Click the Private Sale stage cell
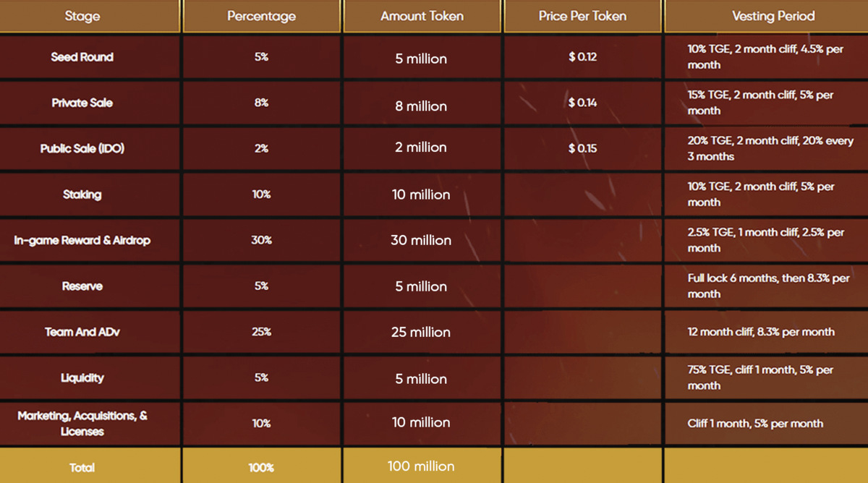Image resolution: width=868 pixels, height=483 pixels. [x=82, y=103]
